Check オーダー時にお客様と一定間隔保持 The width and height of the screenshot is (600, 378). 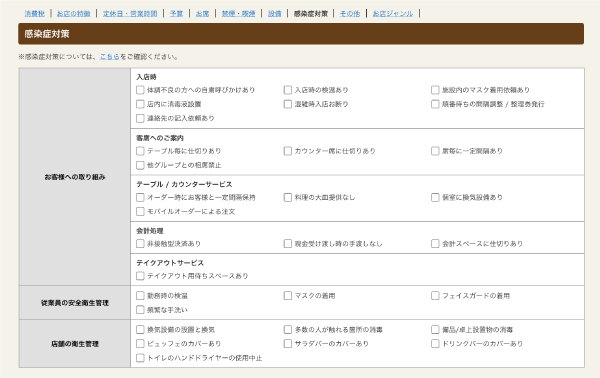pyautogui.click(x=140, y=197)
